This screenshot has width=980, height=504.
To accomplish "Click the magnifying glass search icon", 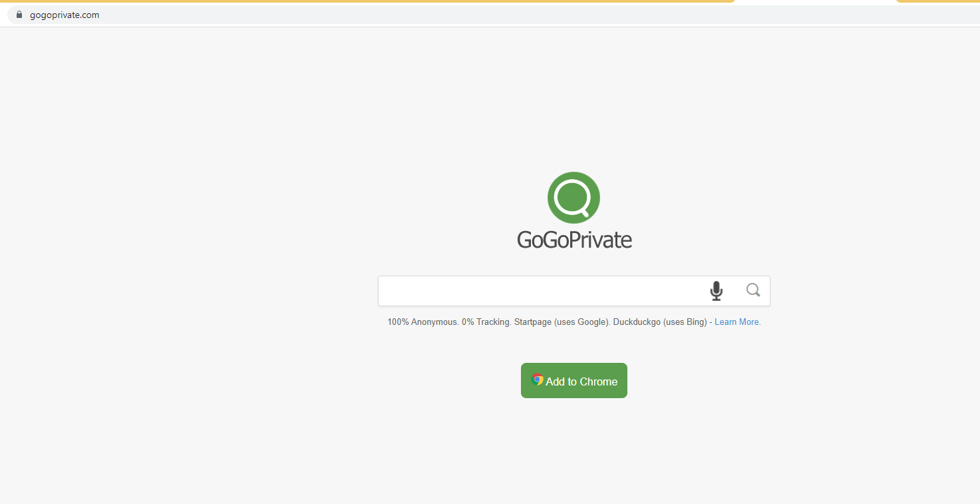I will [x=753, y=290].
